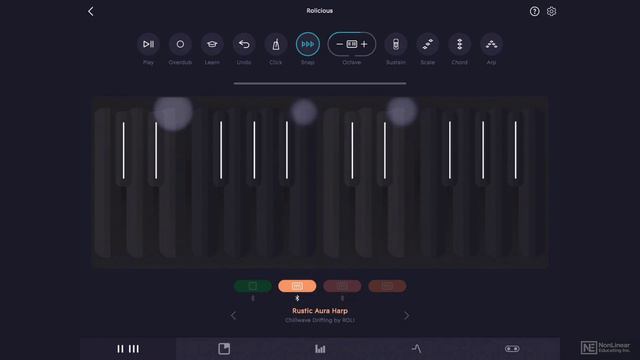This screenshot has height=360, width=640.
Task: Select the dim brown-orange track pill
Action: tap(387, 286)
